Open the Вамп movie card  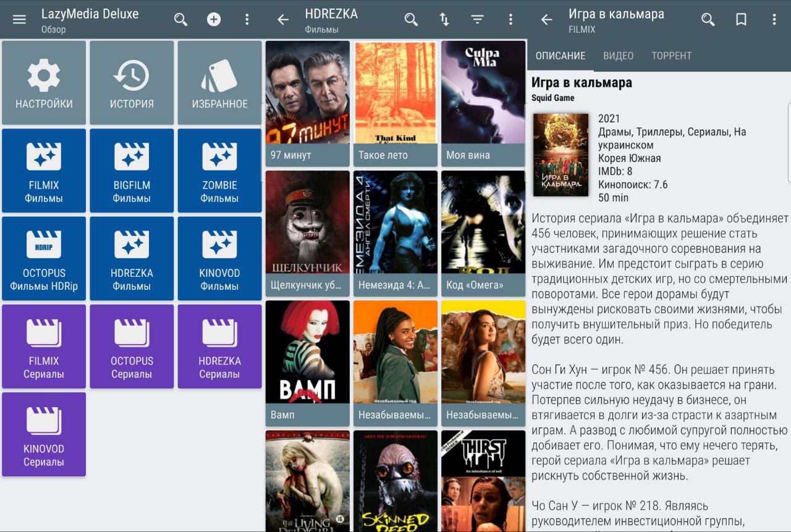[x=308, y=363]
